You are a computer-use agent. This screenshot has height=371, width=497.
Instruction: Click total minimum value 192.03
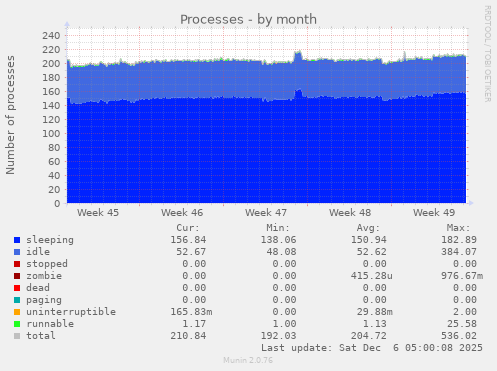pos(278,336)
